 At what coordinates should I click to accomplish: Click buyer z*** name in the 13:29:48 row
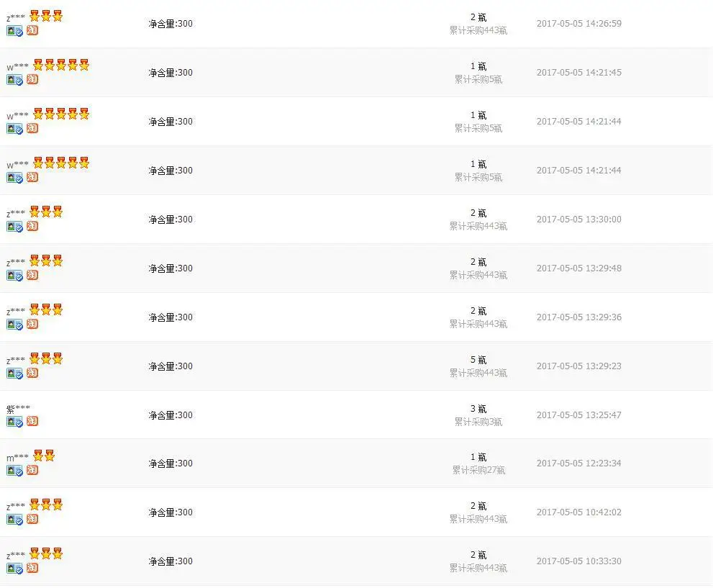point(15,263)
